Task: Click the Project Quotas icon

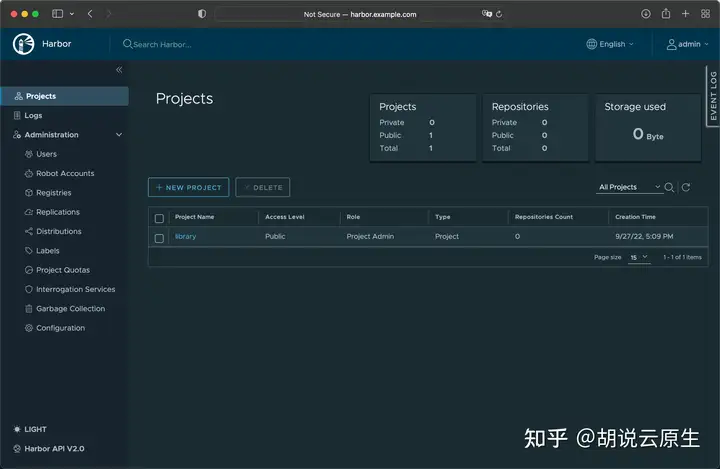Action: point(29,270)
